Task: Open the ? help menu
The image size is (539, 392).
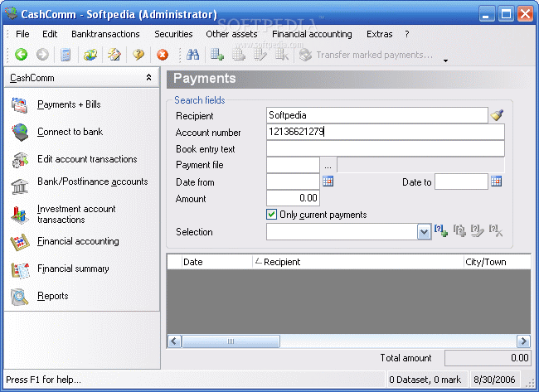Action: [x=406, y=34]
